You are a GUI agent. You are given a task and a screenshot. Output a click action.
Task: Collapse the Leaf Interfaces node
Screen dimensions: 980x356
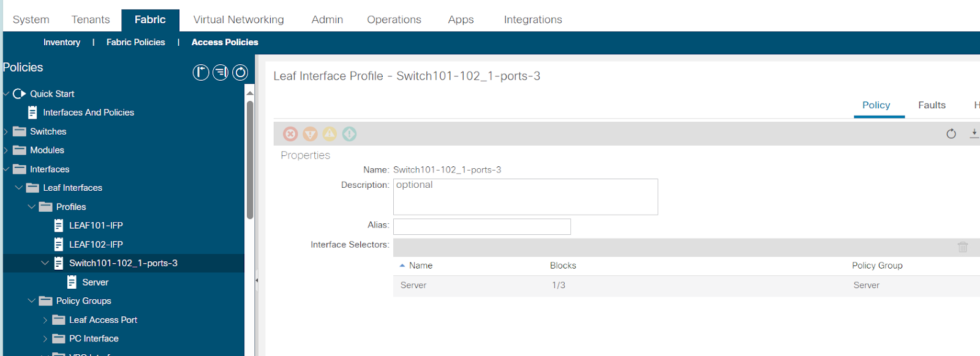[x=18, y=188]
